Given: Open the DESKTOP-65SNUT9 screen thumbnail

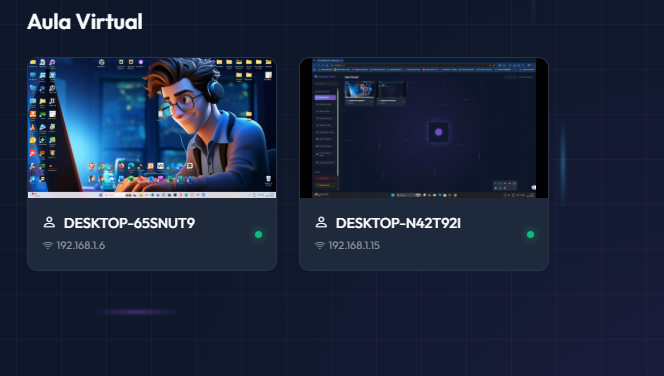Looking at the screenshot, I should pos(152,128).
